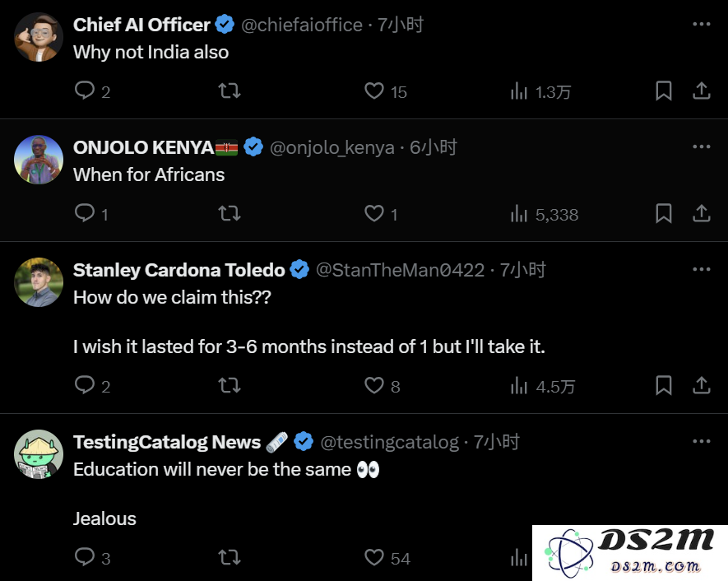Open the 6小时 timestamp on the ONJOLO KENYA tweet
The height and width of the screenshot is (581, 728).
pyautogui.click(x=434, y=147)
